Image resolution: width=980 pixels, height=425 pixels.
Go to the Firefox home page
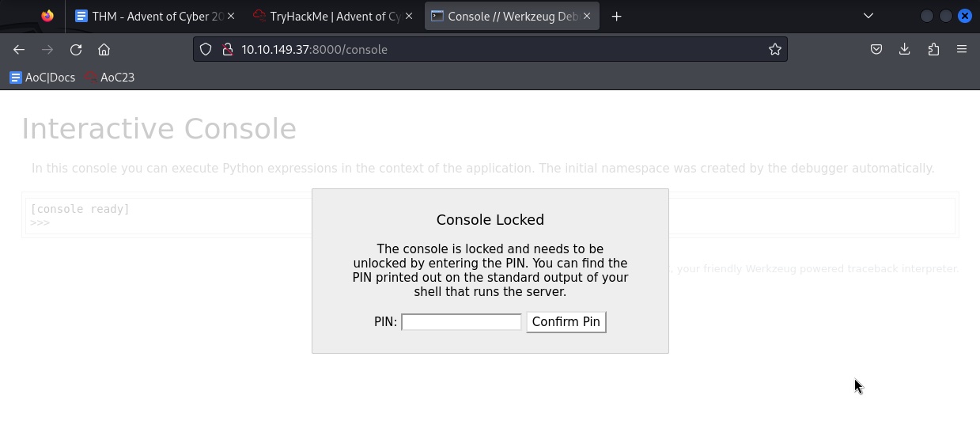click(104, 49)
